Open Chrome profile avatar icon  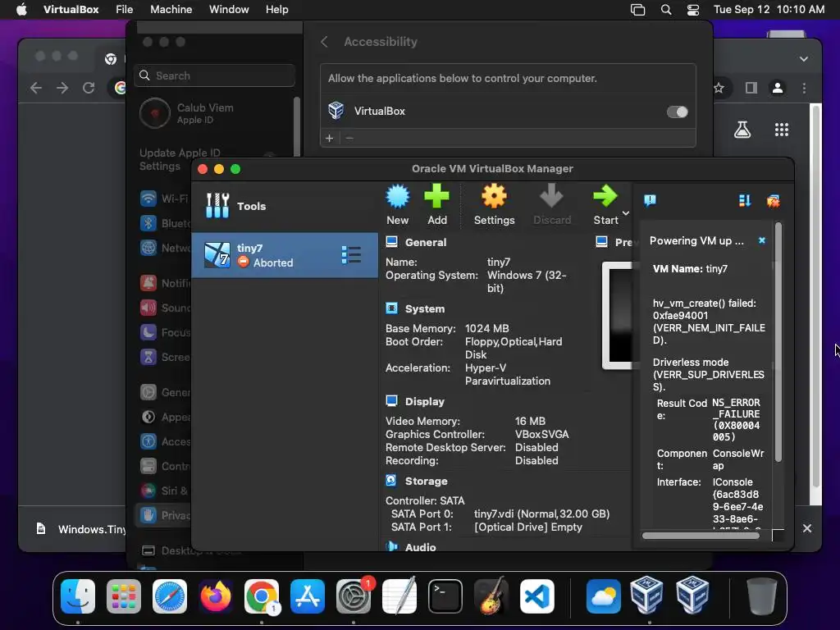[x=778, y=88]
